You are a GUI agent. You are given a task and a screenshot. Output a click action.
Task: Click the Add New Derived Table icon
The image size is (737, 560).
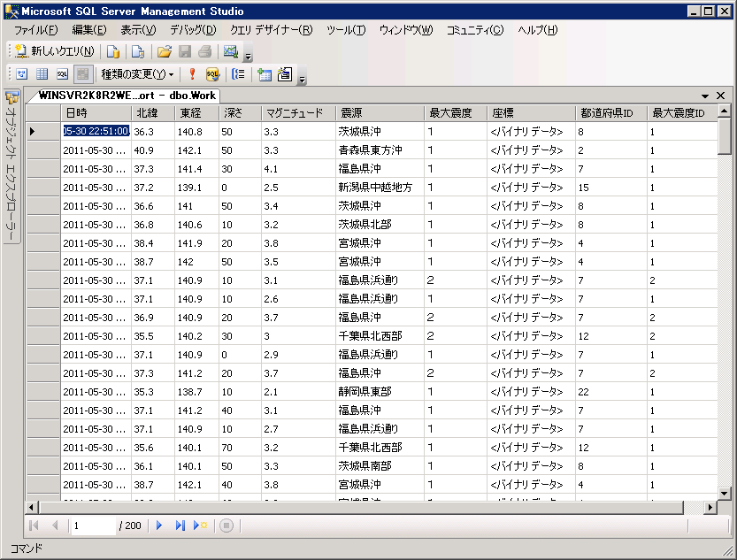(284, 74)
